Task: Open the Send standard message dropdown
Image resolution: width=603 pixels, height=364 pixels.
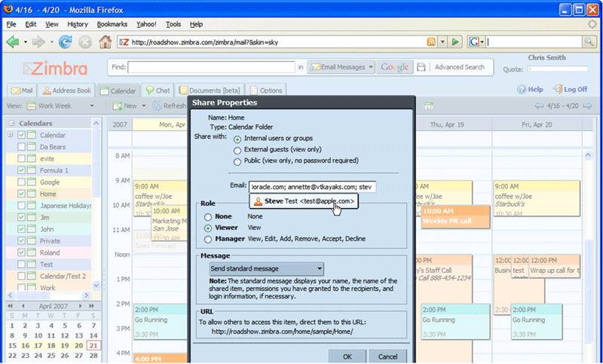Action: (267, 269)
